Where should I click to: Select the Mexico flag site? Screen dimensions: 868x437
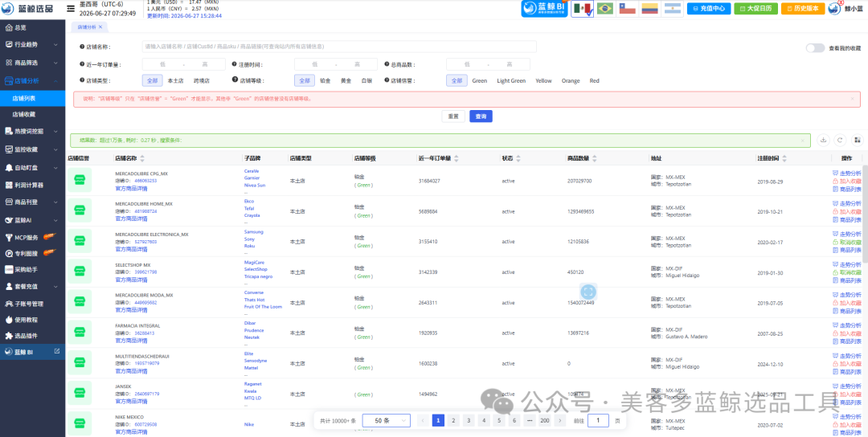click(x=582, y=9)
